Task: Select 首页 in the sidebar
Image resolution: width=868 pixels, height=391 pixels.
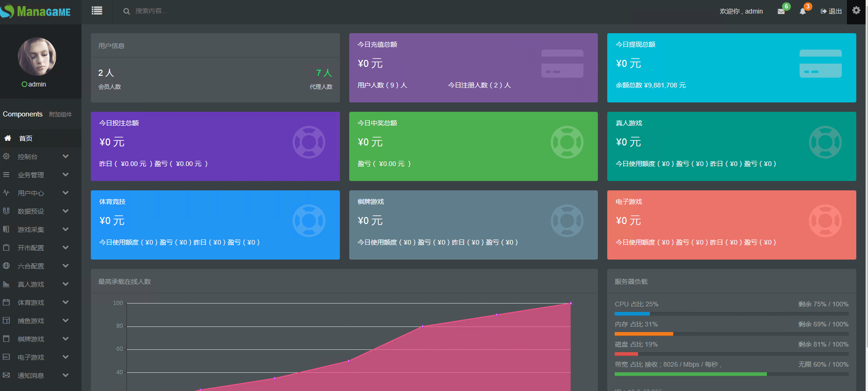Action: (x=26, y=138)
